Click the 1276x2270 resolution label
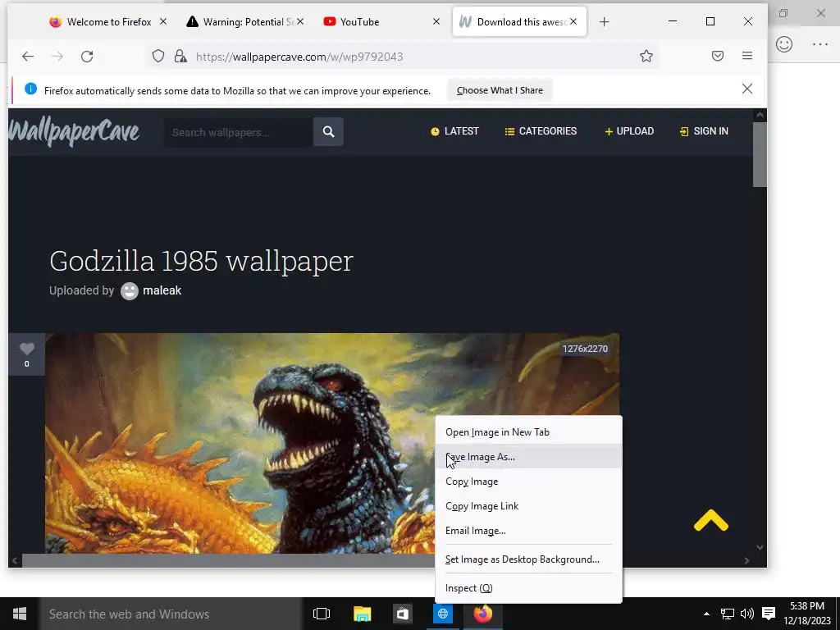This screenshot has width=840, height=630. point(585,349)
